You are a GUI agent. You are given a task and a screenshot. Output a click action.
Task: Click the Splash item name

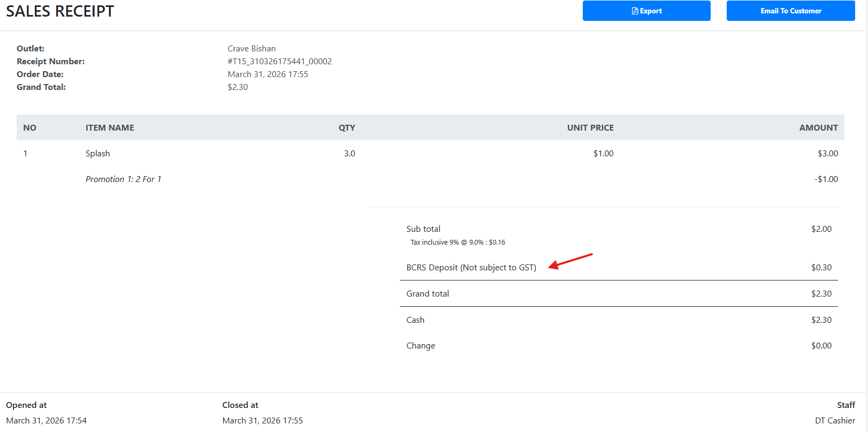click(x=97, y=154)
